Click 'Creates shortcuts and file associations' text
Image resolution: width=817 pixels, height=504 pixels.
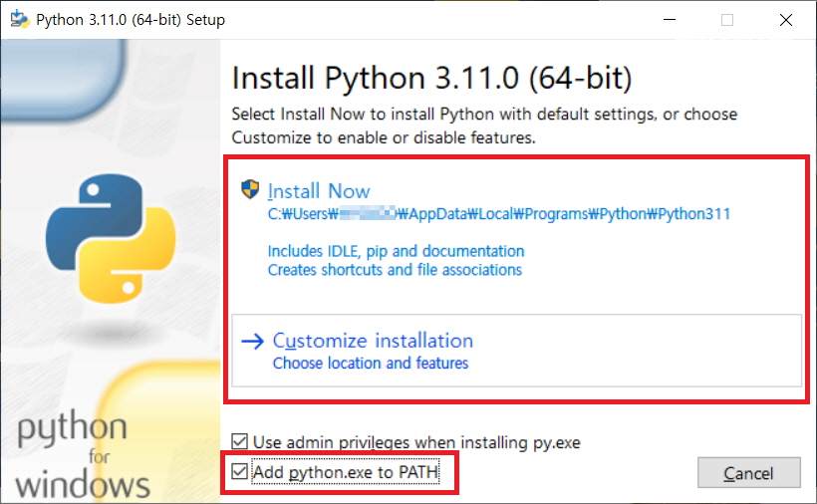(395, 270)
